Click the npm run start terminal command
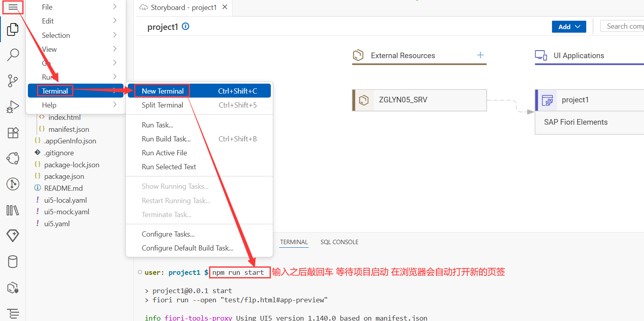The width and height of the screenshot is (644, 321). click(x=238, y=272)
